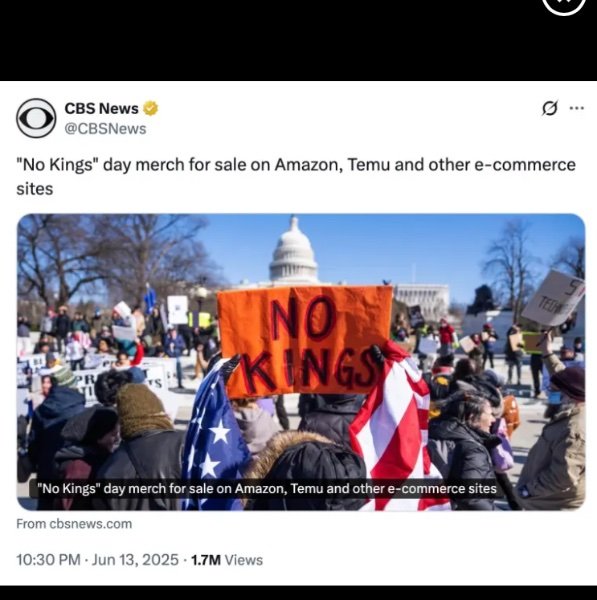The width and height of the screenshot is (597, 600).
Task: Visit the @CBSNews handle
Action: 105,129
